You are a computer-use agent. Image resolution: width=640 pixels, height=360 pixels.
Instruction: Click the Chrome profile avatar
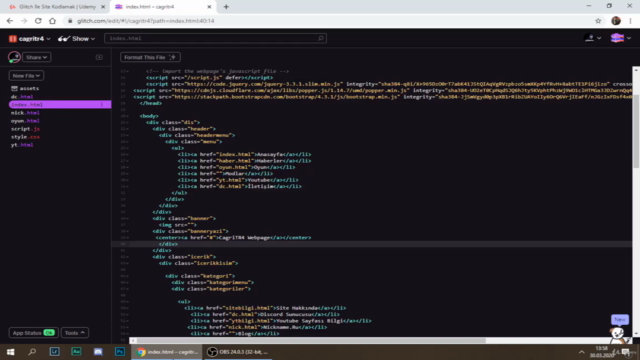(616, 21)
